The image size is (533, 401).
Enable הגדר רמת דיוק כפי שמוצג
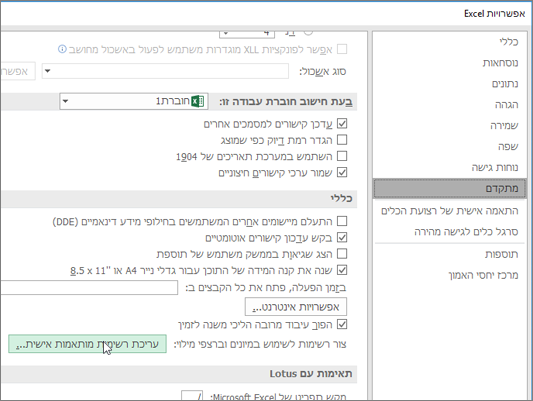coord(342,140)
